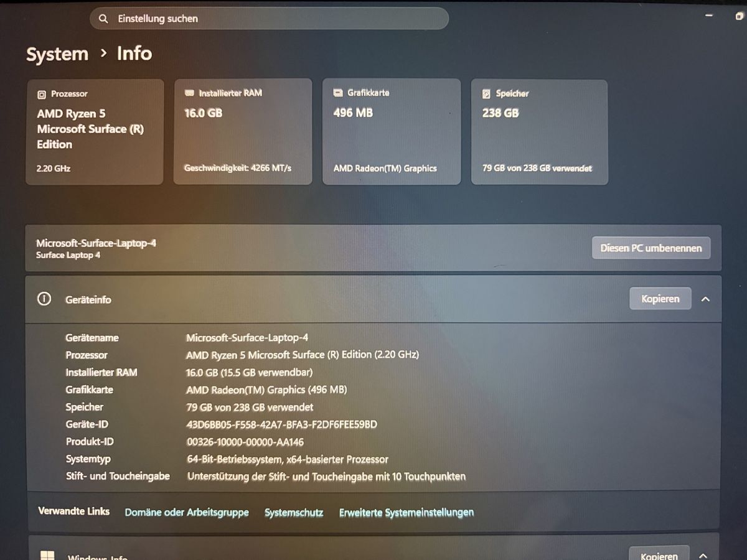Select Systemtyp value 64-Bit-Betriebssystem
Image resolution: width=747 pixels, height=560 pixels.
click(x=288, y=460)
